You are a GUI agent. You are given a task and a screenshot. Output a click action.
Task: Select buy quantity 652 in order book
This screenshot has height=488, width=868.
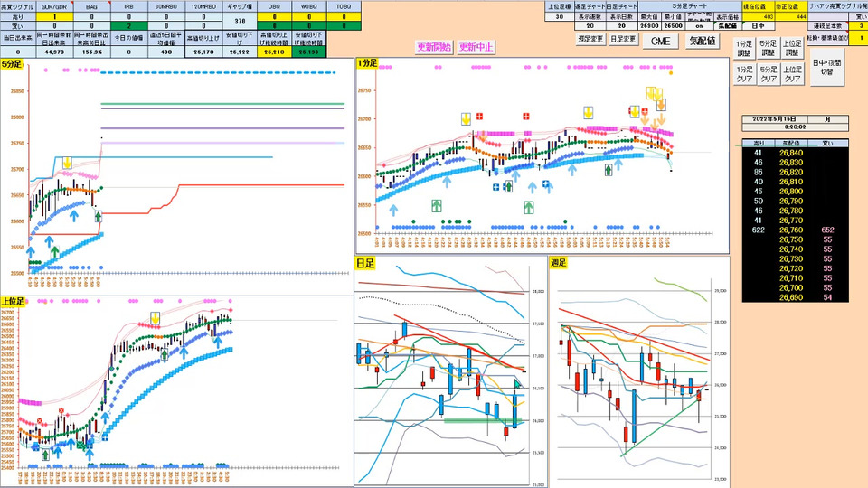point(827,230)
